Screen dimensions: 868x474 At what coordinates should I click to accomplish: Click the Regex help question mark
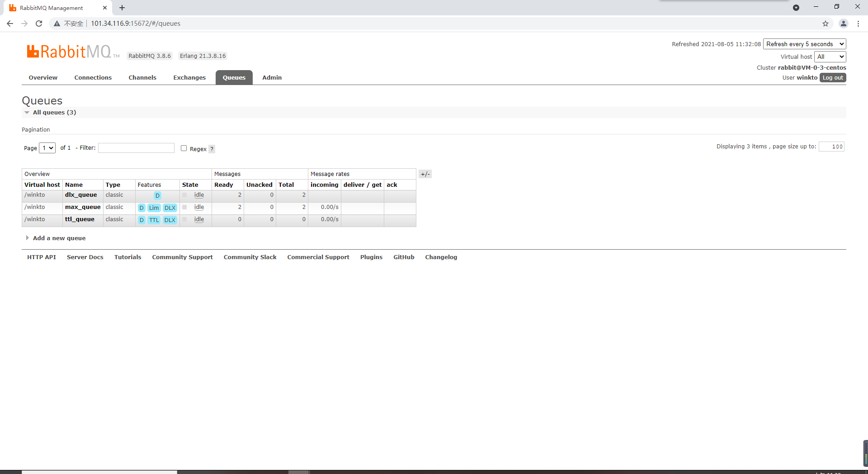click(x=212, y=149)
